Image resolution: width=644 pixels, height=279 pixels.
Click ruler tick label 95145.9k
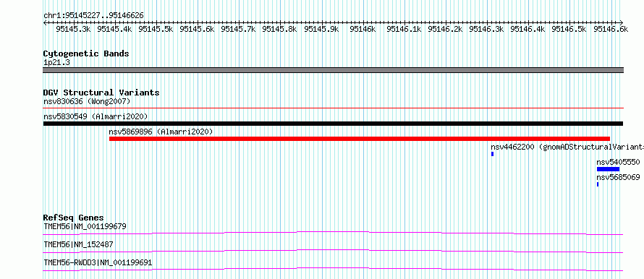321,29
